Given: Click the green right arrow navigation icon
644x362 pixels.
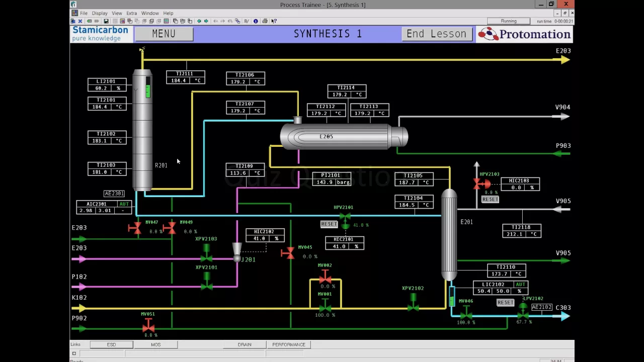Looking at the screenshot, I should pos(206,21).
